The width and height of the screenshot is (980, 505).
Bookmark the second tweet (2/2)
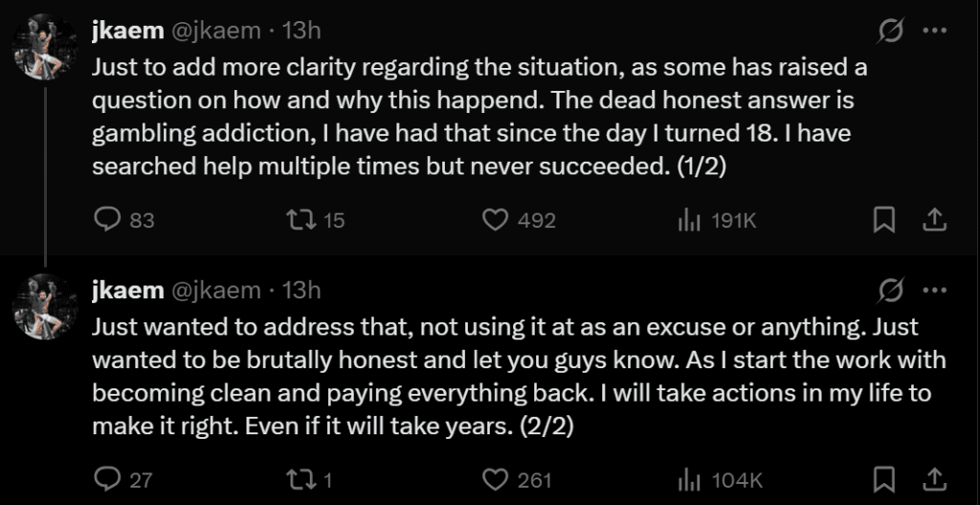point(884,479)
